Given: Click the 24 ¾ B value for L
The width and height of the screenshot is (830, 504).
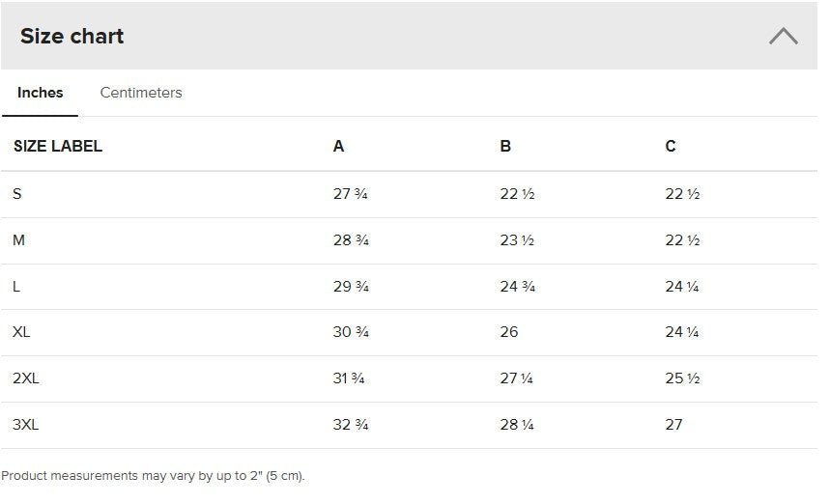Looking at the screenshot, I should [x=518, y=287].
